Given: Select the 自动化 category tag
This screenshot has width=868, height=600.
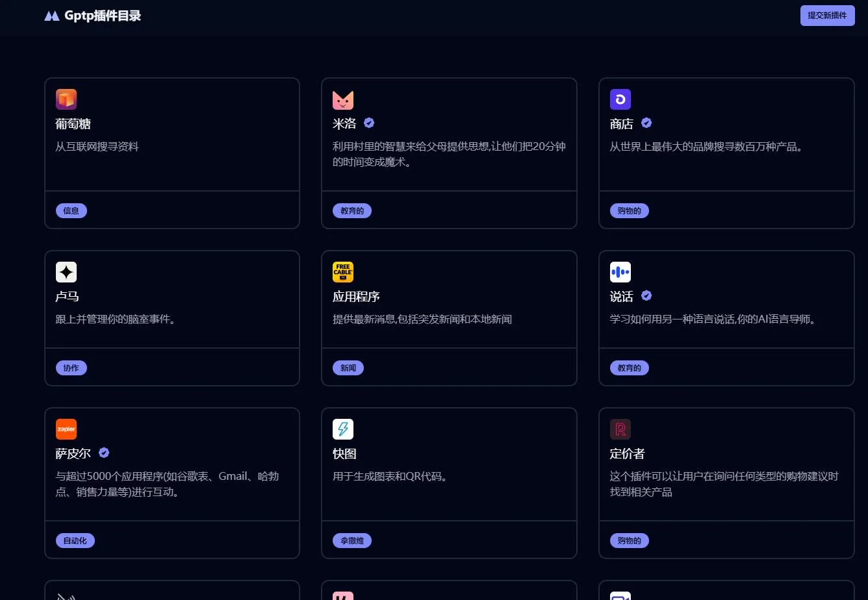Looking at the screenshot, I should (x=75, y=540).
